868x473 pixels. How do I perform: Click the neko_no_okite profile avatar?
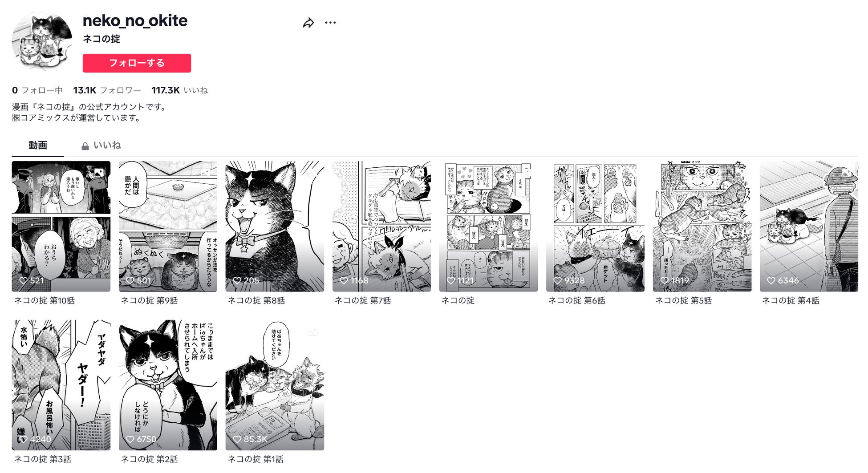tap(42, 41)
